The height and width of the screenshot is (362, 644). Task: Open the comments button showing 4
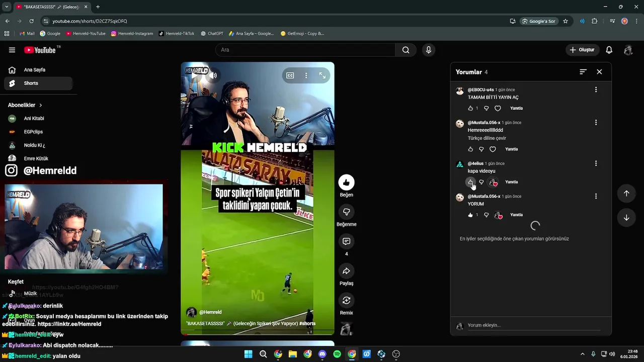[x=346, y=241]
